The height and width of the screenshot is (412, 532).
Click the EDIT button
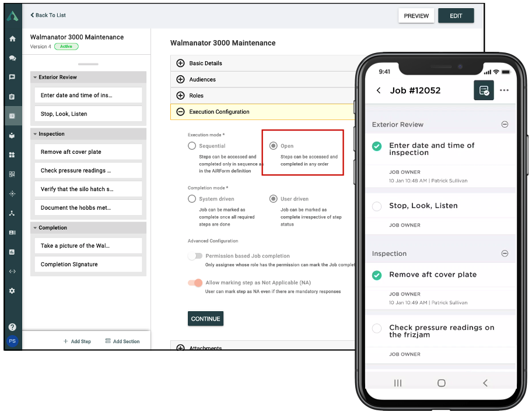[x=456, y=16]
